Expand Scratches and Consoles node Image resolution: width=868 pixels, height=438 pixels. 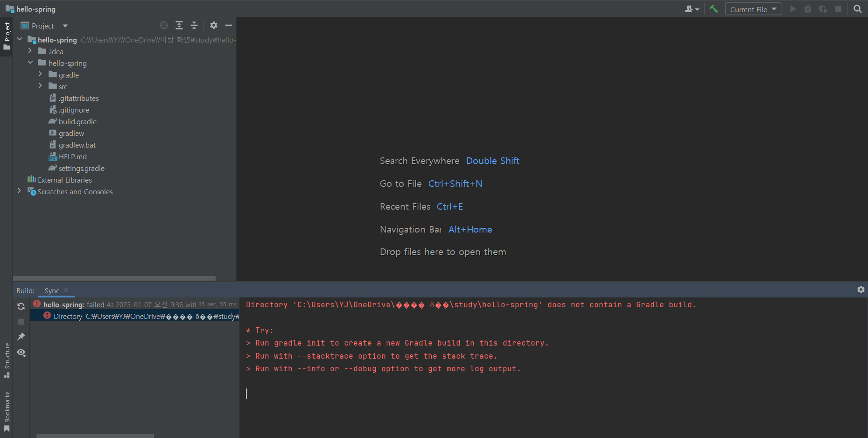(19, 191)
